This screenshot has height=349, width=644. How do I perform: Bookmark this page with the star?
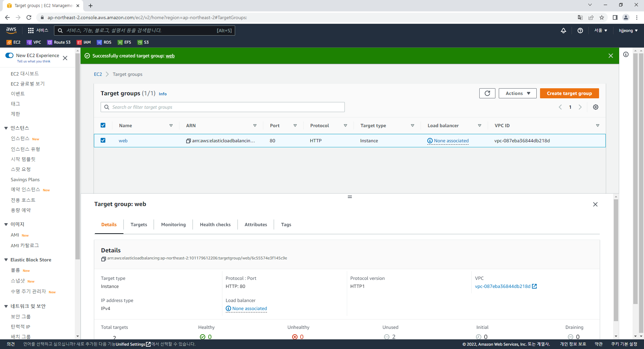(602, 17)
